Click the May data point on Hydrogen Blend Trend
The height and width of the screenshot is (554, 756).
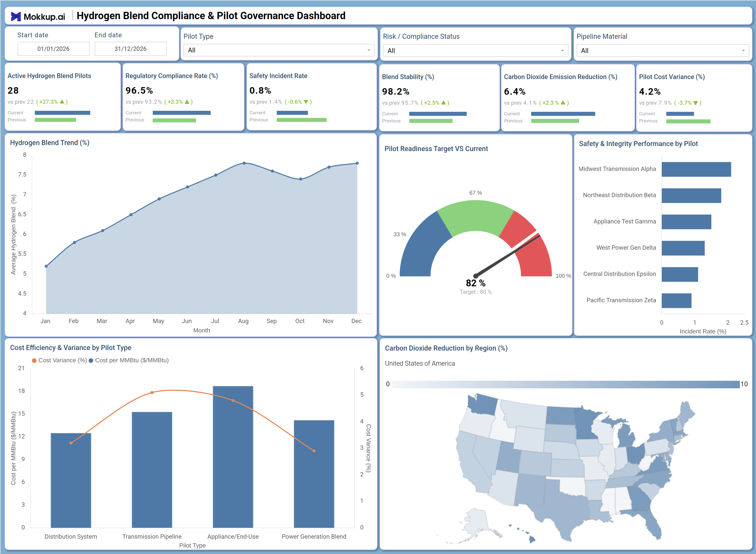point(159,199)
